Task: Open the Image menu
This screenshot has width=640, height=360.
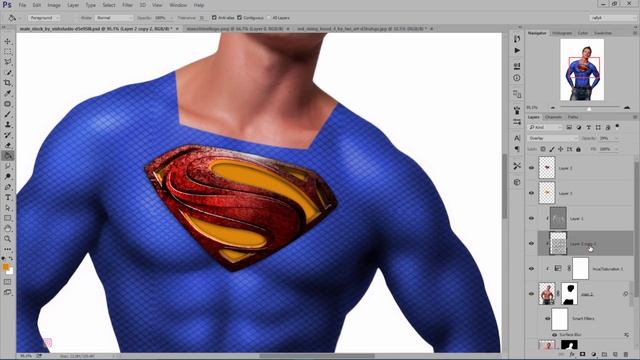Action: (54, 5)
